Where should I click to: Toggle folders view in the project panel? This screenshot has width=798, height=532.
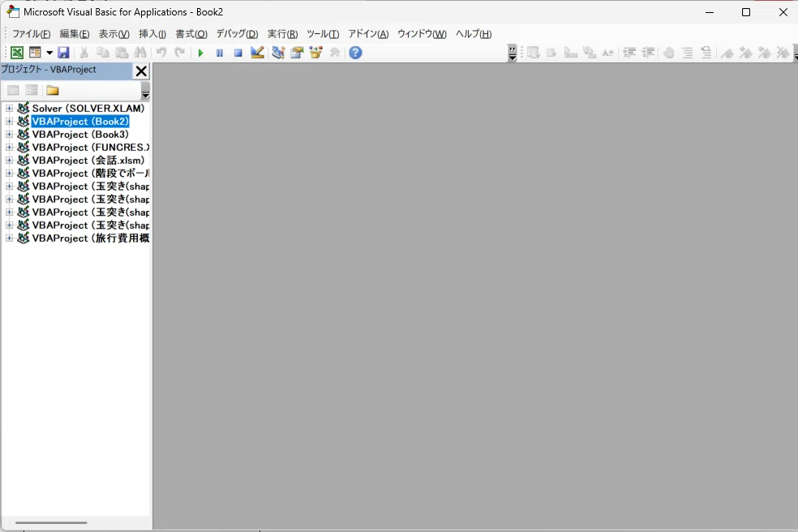pos(53,90)
